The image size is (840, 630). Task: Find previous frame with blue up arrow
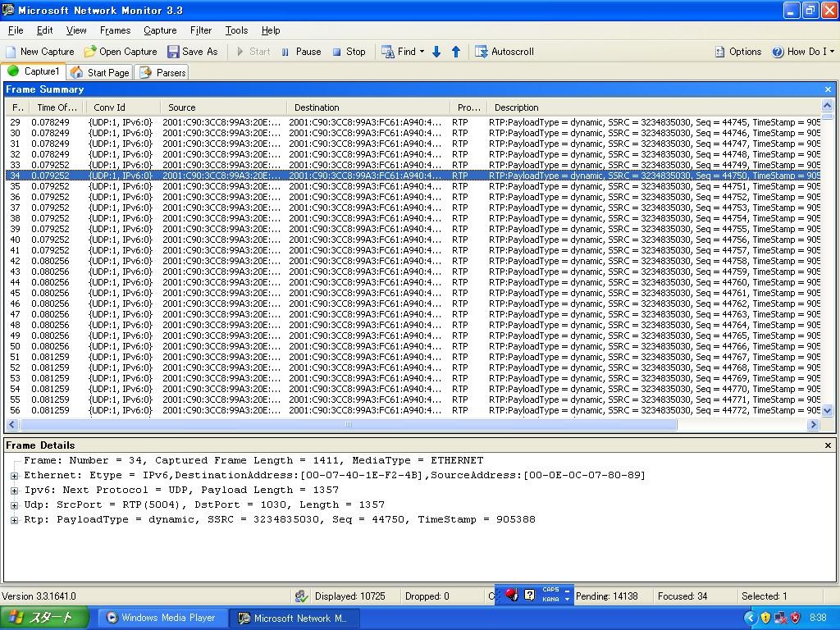(x=456, y=52)
